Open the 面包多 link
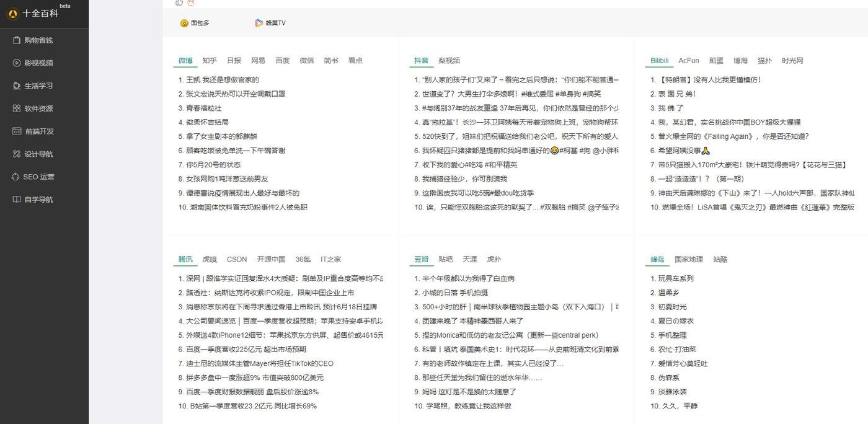The image size is (868, 424). click(200, 23)
